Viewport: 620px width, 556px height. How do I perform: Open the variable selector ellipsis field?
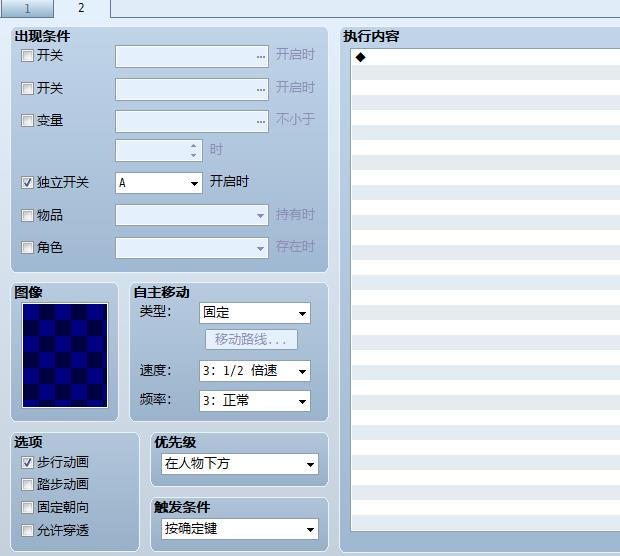point(192,121)
